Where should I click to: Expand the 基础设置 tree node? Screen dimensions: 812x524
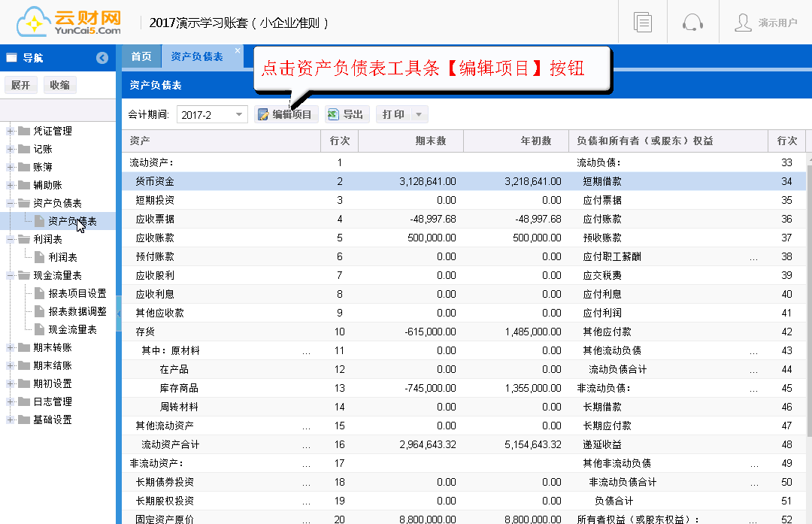[x=9, y=420]
